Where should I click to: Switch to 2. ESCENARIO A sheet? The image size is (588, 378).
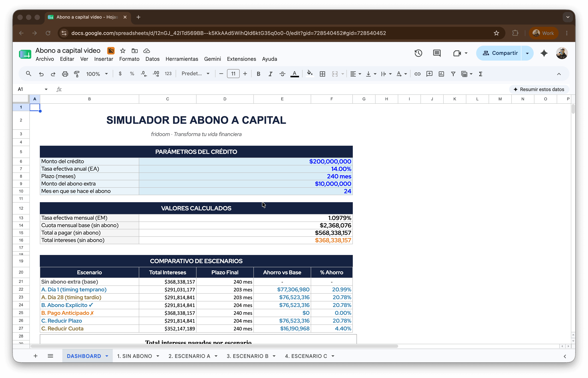(189, 356)
